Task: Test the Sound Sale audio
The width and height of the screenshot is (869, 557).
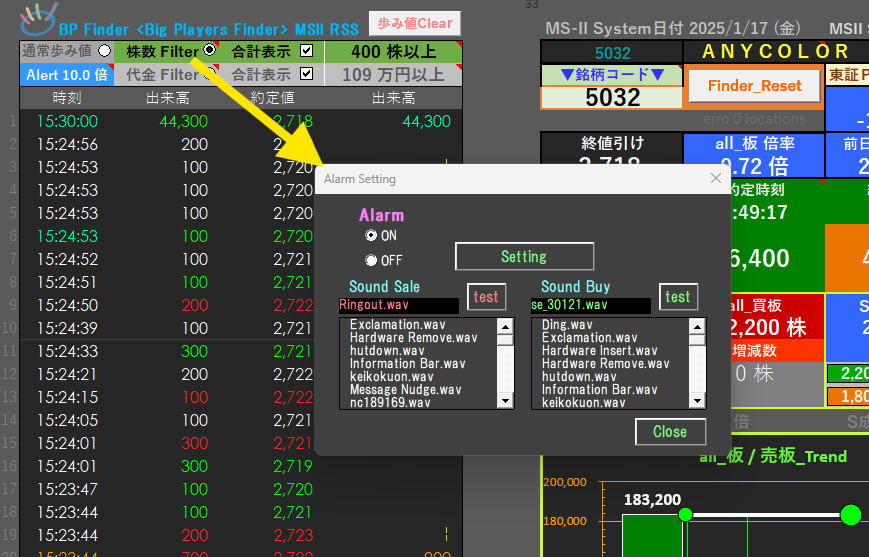Action: (486, 297)
